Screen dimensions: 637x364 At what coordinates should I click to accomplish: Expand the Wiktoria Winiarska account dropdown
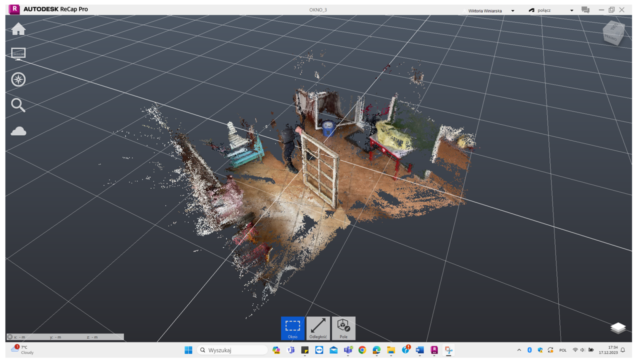click(x=512, y=11)
